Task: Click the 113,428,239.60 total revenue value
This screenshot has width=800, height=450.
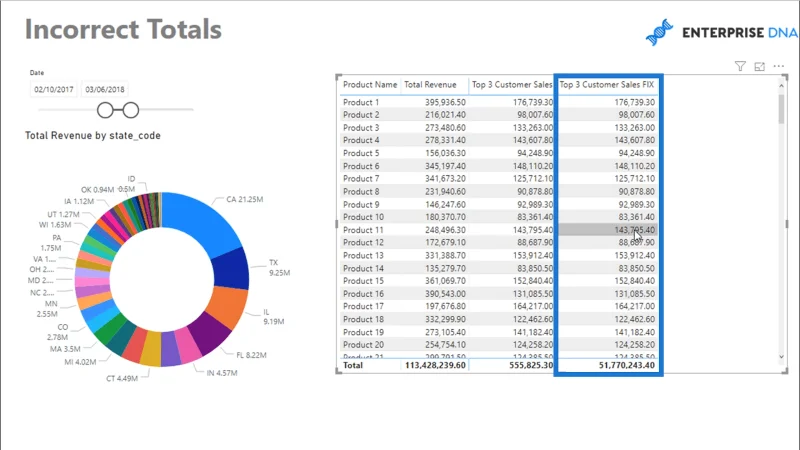Action: [x=435, y=365]
